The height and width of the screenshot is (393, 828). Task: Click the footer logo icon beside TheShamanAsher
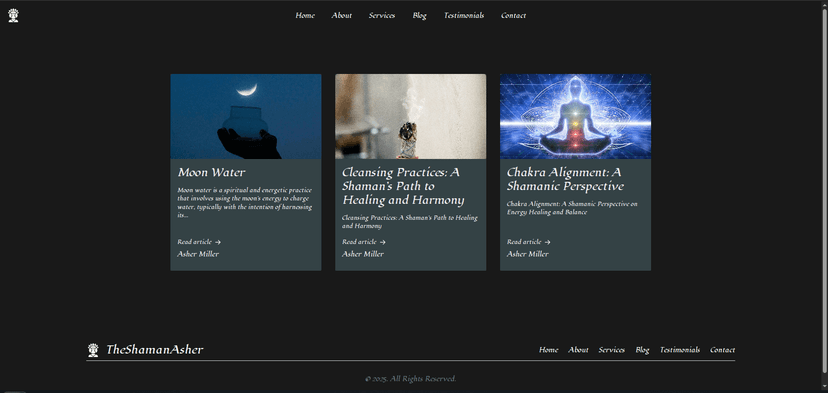pyautogui.click(x=93, y=350)
